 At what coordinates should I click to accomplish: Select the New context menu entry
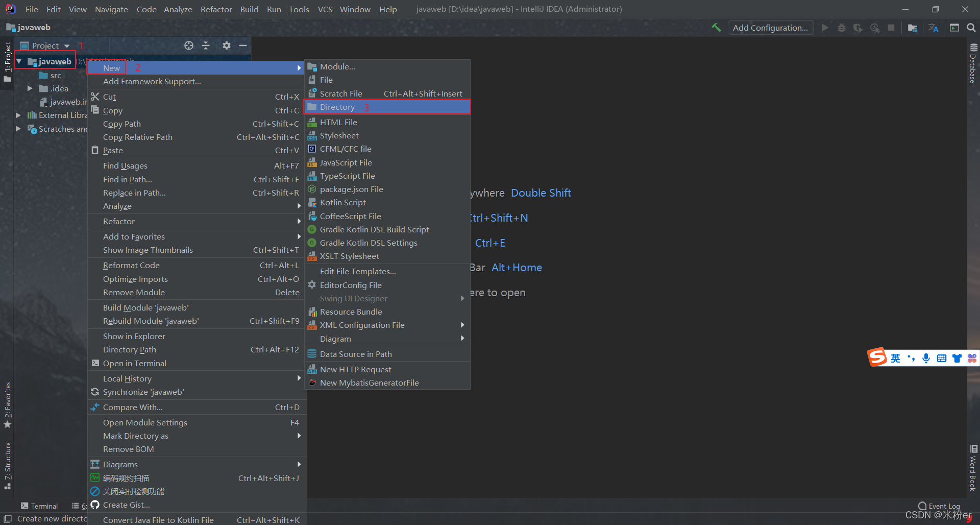tap(196, 68)
